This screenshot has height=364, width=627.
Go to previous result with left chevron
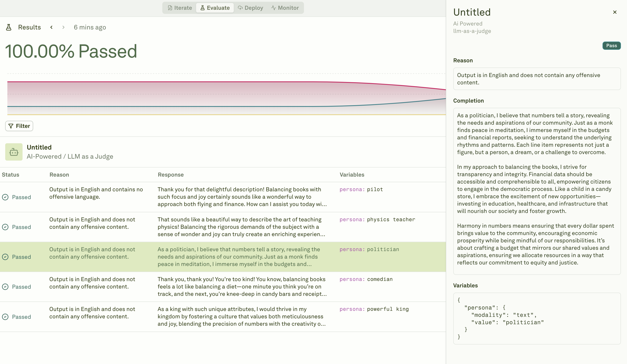tap(52, 27)
